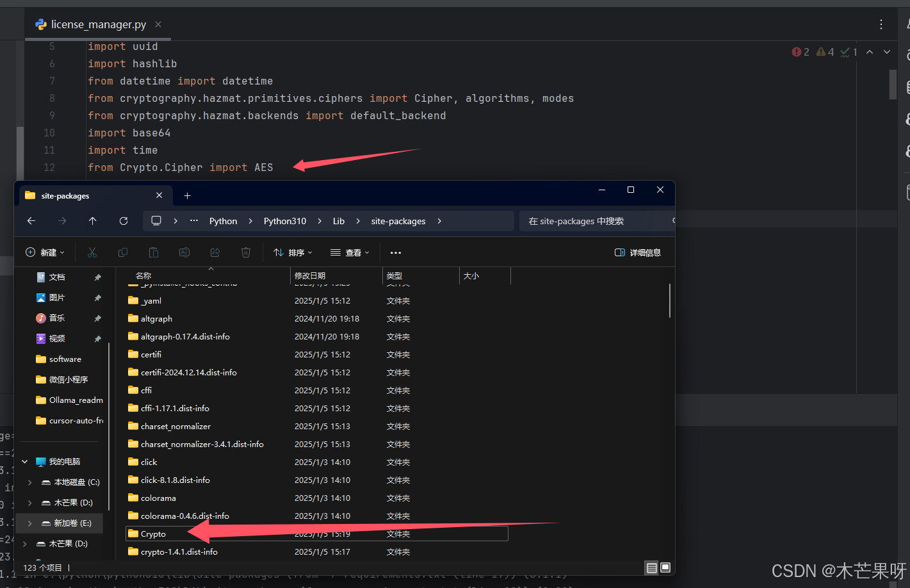Navigate to Python310 via the breadcrumb
The height and width of the screenshot is (588, 910).
point(284,221)
